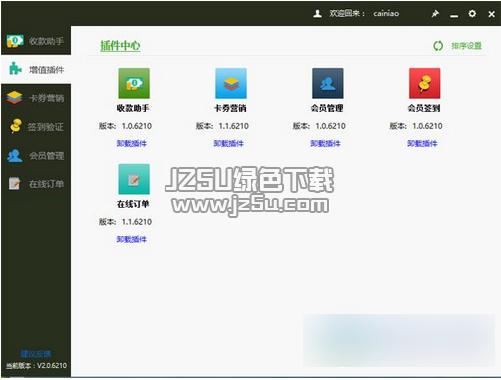Screen dimensions: 501x380
Task: Click the 插件中心 heading
Action: [120, 46]
